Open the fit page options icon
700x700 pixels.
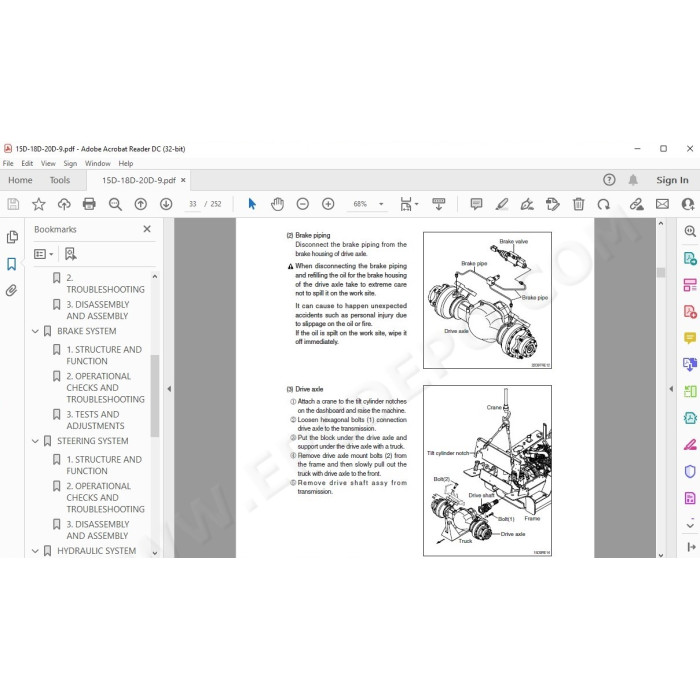click(409, 204)
